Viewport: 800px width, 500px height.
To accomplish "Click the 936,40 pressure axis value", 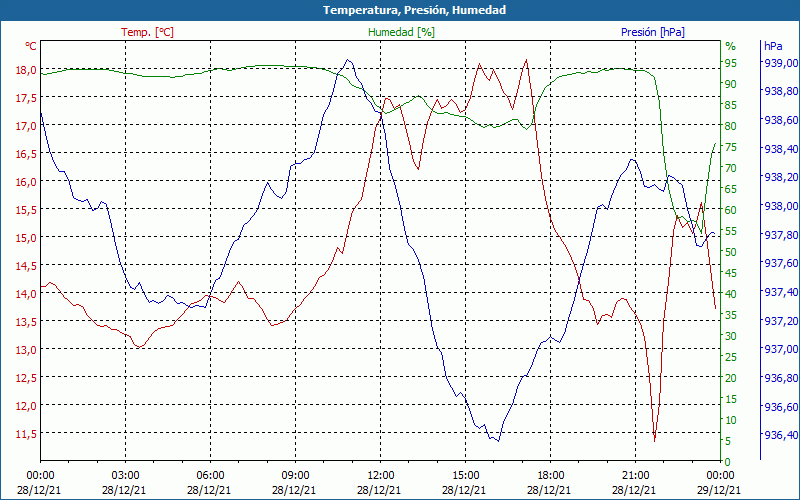I will [781, 435].
